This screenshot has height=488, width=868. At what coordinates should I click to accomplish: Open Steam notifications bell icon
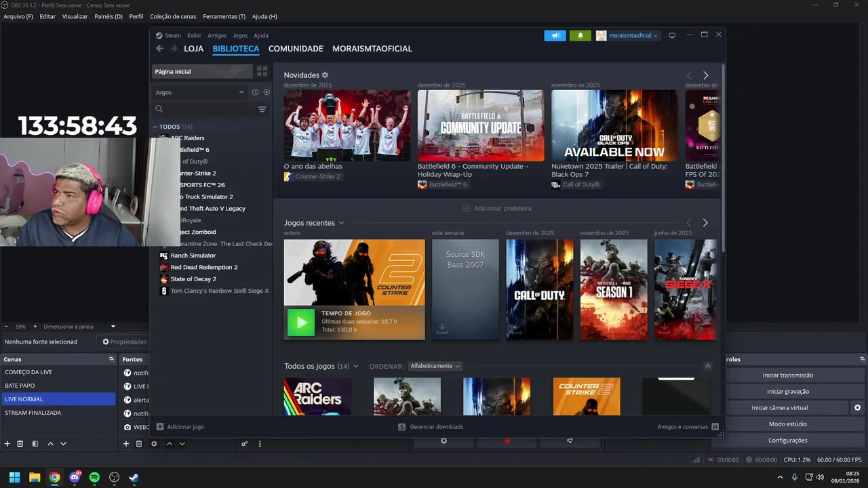click(580, 35)
